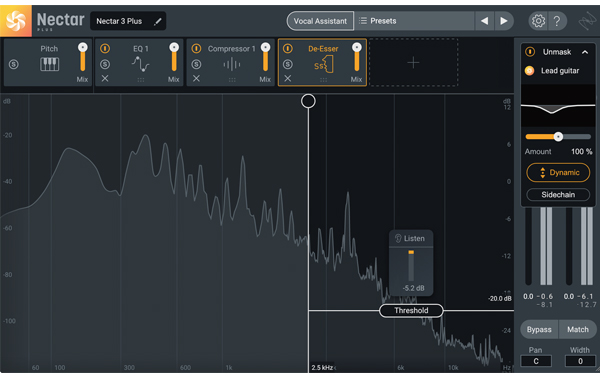Remove the De-Esser module
Viewport: 600px width, 380px height.
[x=288, y=78]
